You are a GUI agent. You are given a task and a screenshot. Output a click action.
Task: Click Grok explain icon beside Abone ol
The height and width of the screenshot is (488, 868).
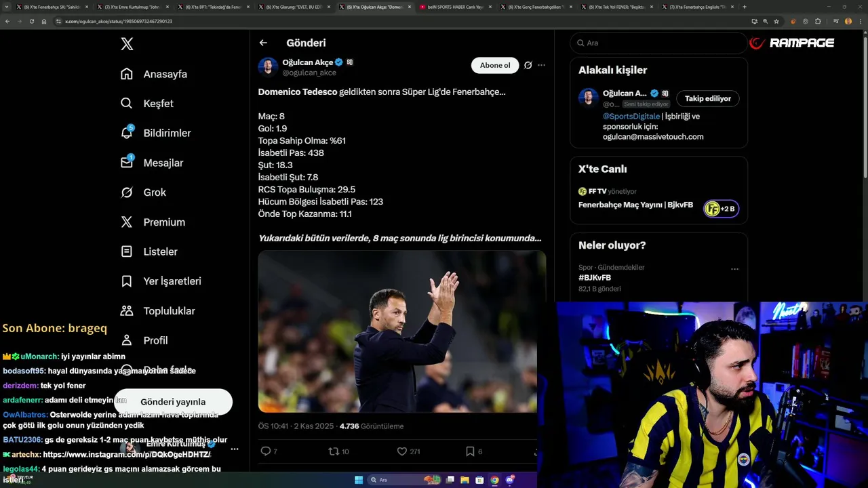(x=528, y=65)
